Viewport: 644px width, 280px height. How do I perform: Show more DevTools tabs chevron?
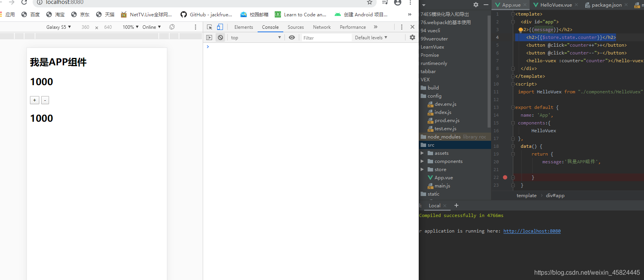(376, 27)
